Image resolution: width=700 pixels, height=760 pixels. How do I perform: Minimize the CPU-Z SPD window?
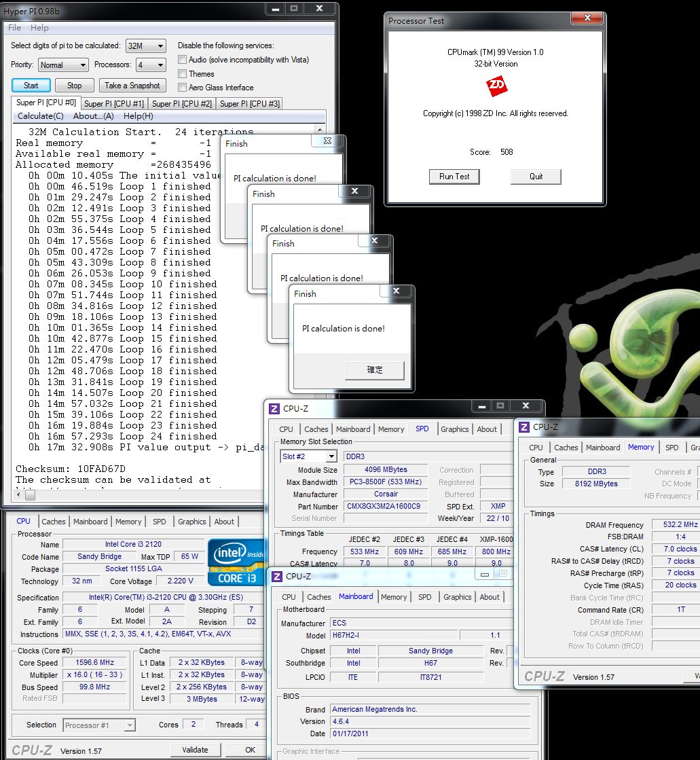coord(482,405)
